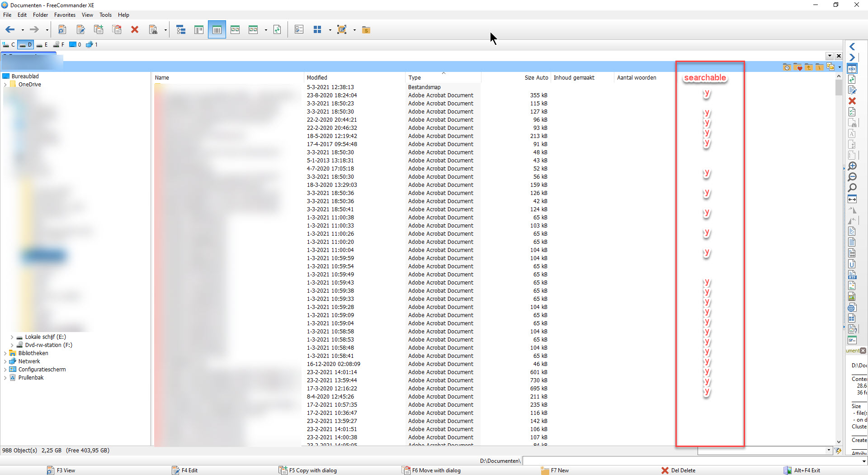Open the Network drive button 1
868x475 pixels.
click(x=92, y=45)
